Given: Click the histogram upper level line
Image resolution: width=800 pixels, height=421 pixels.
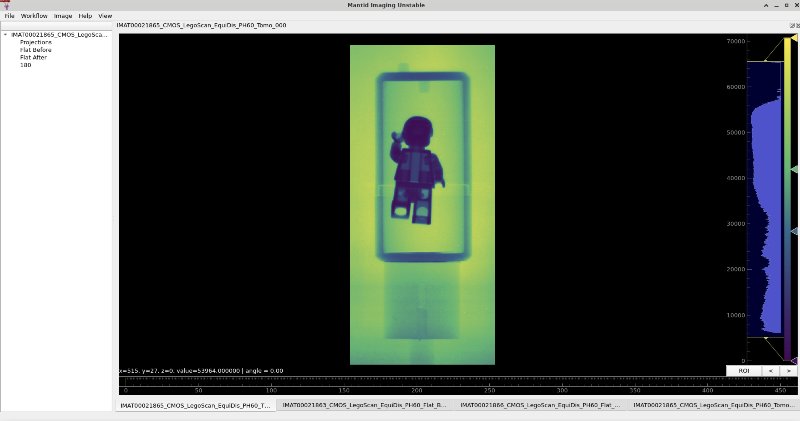Looking at the screenshot, I should coord(765,61).
